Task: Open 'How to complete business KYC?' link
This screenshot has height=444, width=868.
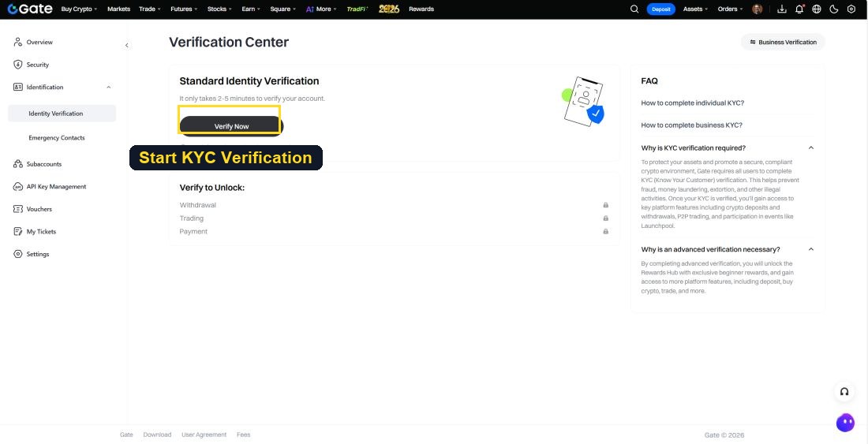Action: pos(691,125)
